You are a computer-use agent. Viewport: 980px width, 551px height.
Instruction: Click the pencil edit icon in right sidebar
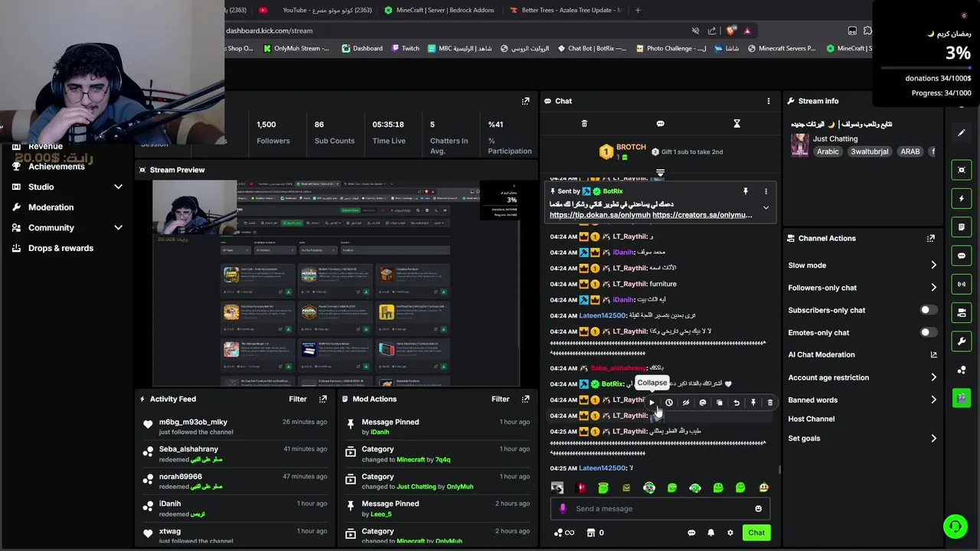click(962, 133)
